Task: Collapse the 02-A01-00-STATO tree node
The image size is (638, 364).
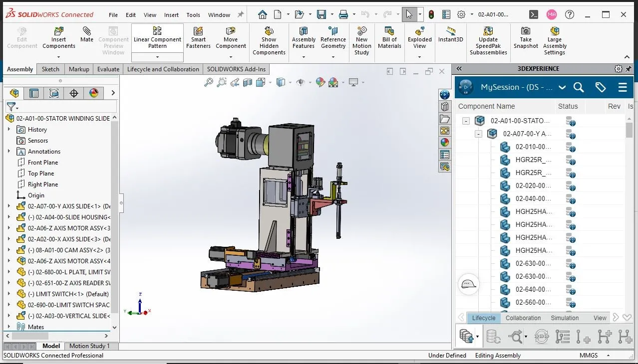Action: tap(465, 121)
